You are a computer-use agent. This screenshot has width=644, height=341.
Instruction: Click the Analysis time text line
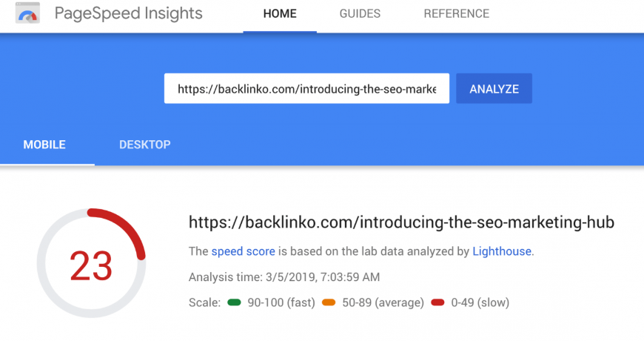coord(284,277)
